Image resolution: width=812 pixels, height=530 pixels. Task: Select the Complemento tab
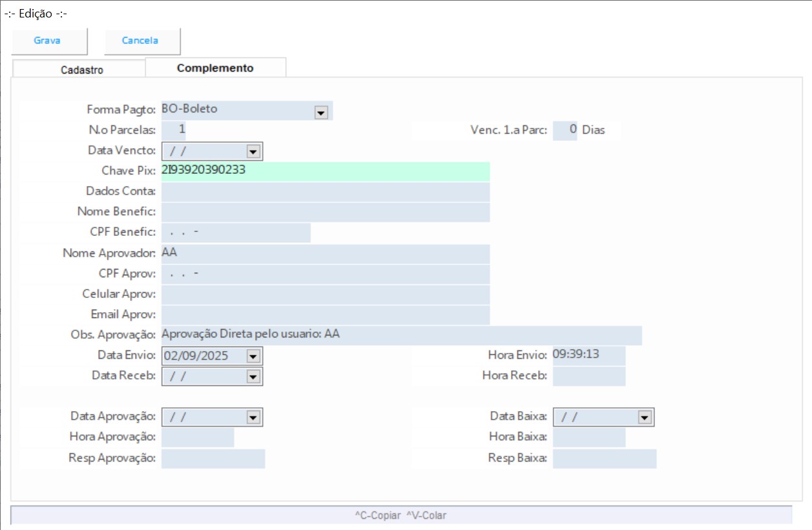[215, 68]
